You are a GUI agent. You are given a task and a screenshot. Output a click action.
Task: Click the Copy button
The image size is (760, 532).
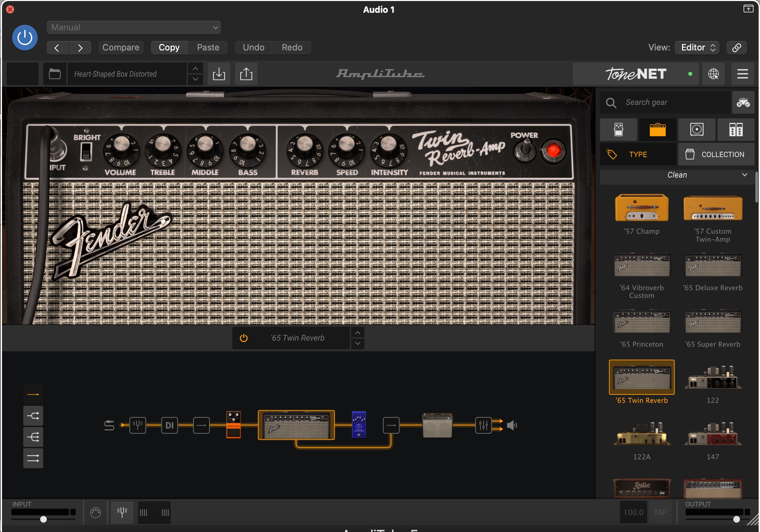(x=169, y=47)
